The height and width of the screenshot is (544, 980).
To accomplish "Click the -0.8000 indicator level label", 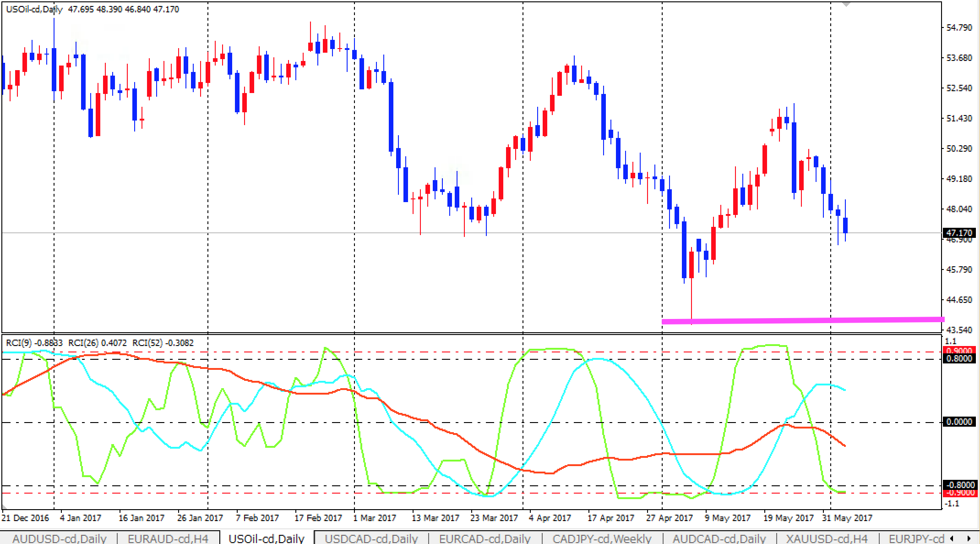I will point(959,485).
